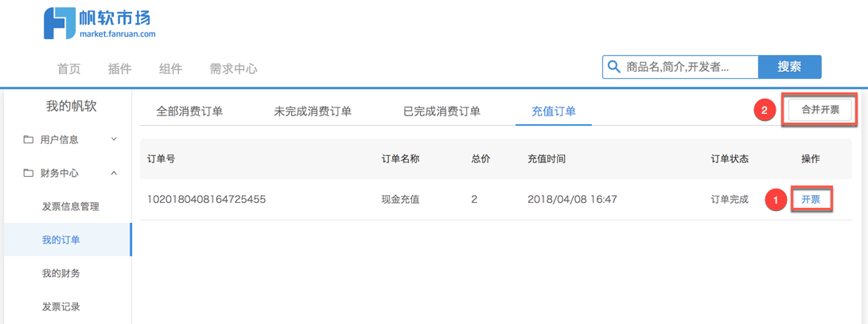Click the 合并开票 button
The image size is (868, 324).
coord(819,111)
